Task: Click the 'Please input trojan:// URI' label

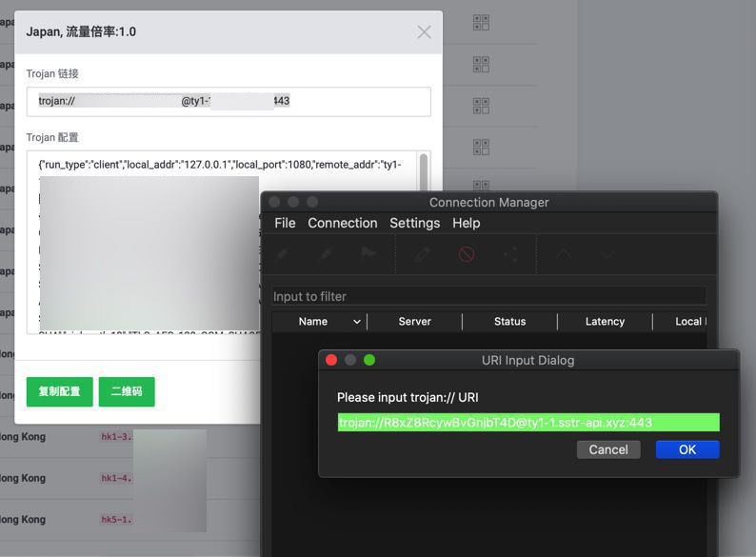Action: click(408, 397)
